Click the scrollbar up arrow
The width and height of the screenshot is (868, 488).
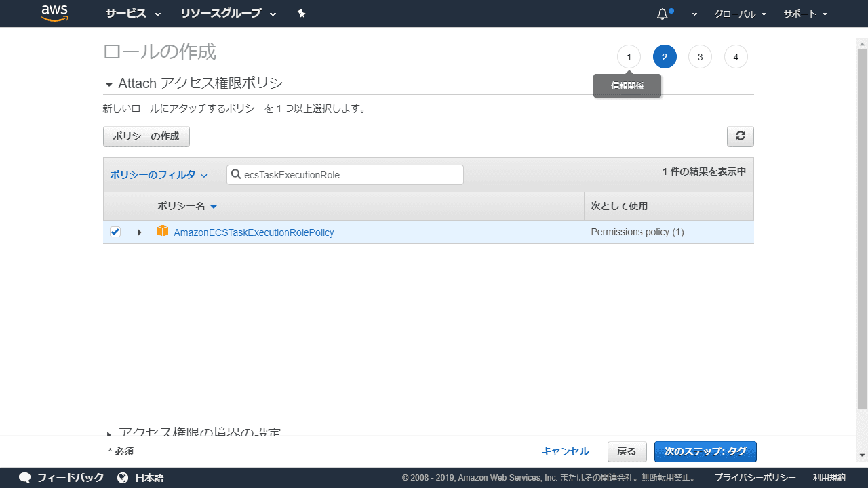862,44
